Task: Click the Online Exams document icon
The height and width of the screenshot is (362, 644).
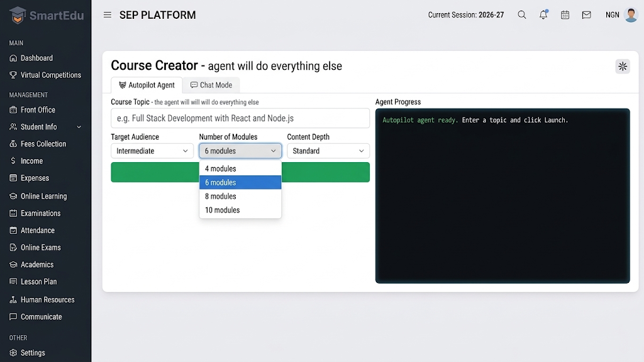Action: pos(13,248)
